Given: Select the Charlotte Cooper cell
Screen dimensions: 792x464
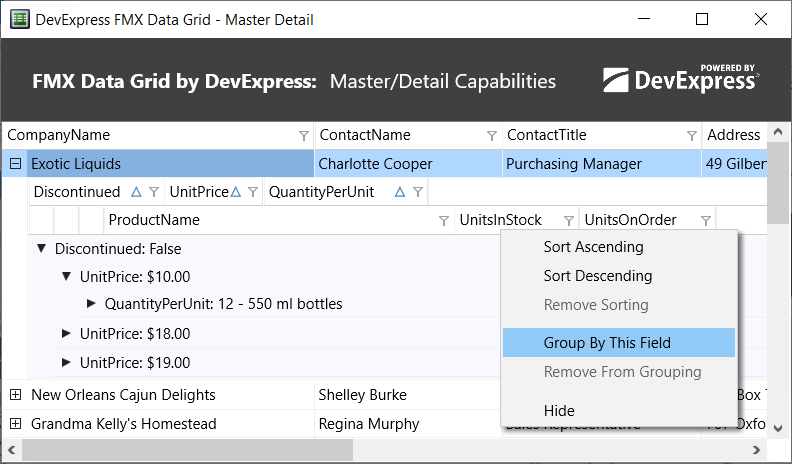Looking at the screenshot, I should pos(408,164).
